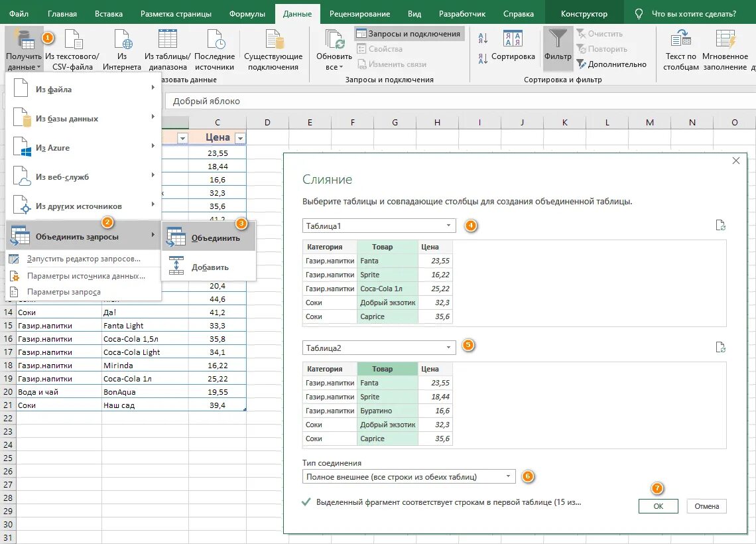
Task: Launch Текст по столбцам
Action: click(x=681, y=49)
